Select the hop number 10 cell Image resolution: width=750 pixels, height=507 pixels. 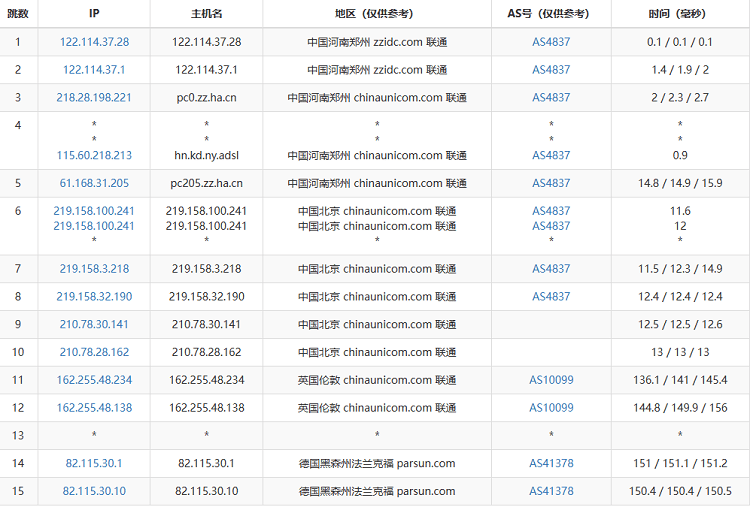tap(18, 352)
